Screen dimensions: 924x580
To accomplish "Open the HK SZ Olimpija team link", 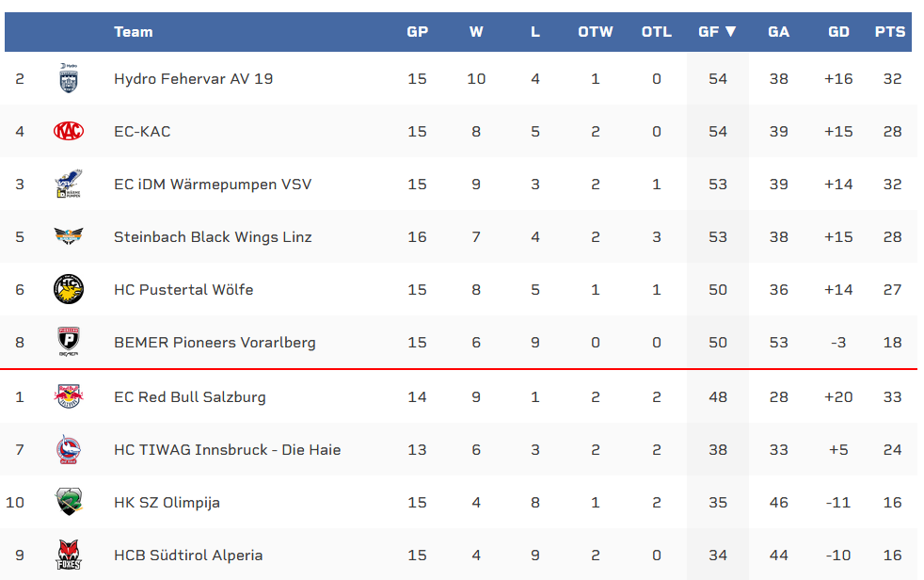I will [167, 502].
